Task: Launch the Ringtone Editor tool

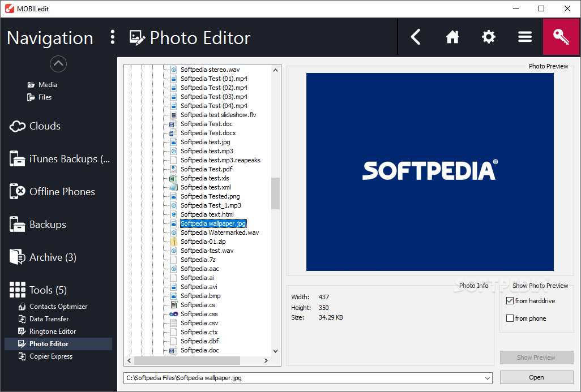Action: pos(53,331)
